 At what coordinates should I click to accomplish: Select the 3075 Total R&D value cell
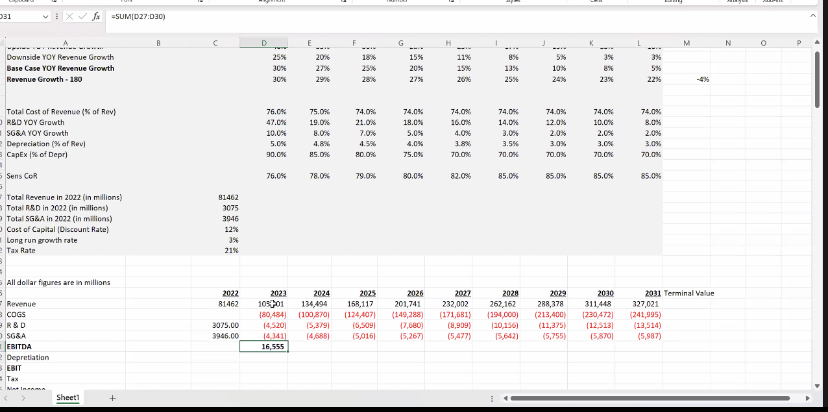215,208
